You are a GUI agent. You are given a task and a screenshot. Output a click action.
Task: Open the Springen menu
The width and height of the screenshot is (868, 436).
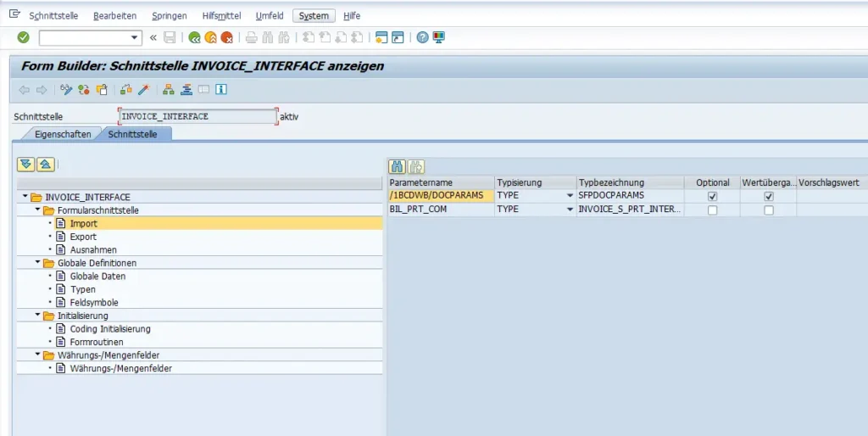[x=170, y=15]
